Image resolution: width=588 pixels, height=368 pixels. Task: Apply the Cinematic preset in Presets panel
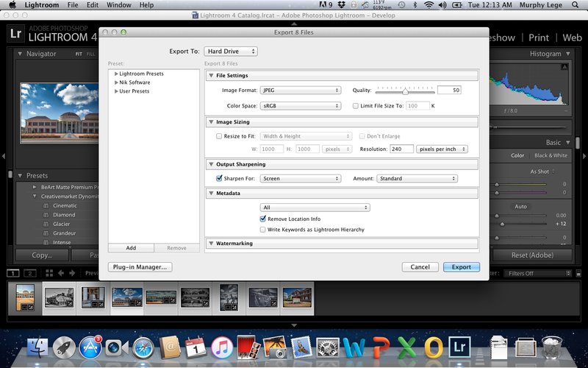[x=65, y=205]
